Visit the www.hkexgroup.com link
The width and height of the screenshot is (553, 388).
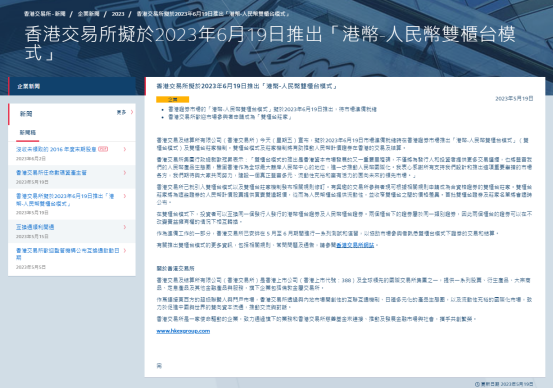183,331
